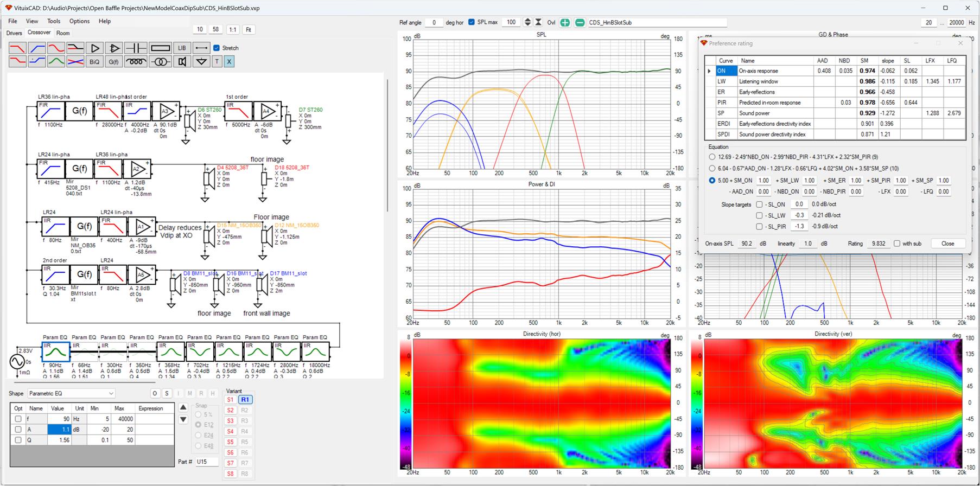Select the red-blue crossed lines filter icon
980x486 pixels.
click(75, 61)
